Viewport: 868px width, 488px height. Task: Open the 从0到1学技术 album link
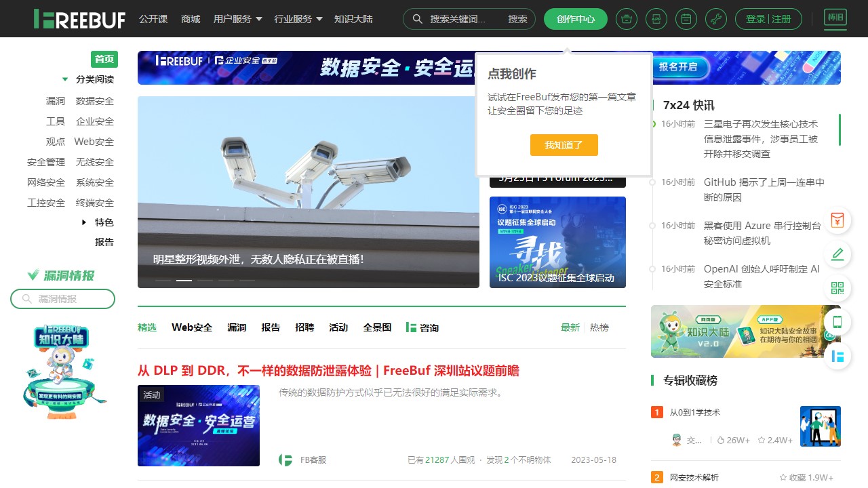(x=695, y=412)
